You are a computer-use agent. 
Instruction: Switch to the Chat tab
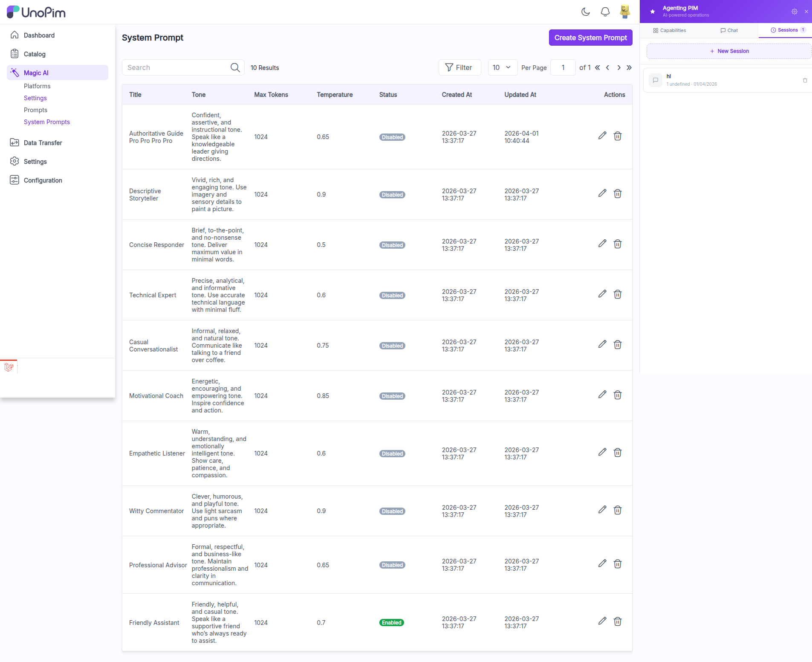tap(729, 30)
